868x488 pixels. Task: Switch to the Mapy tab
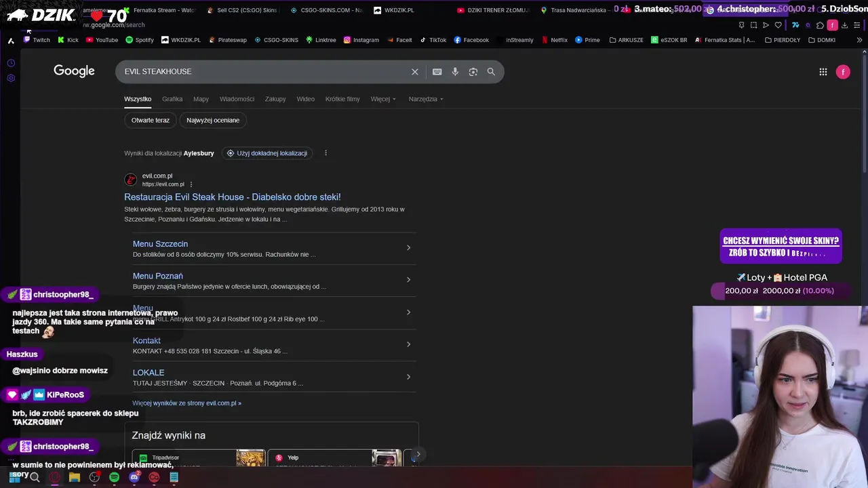pyautogui.click(x=201, y=99)
